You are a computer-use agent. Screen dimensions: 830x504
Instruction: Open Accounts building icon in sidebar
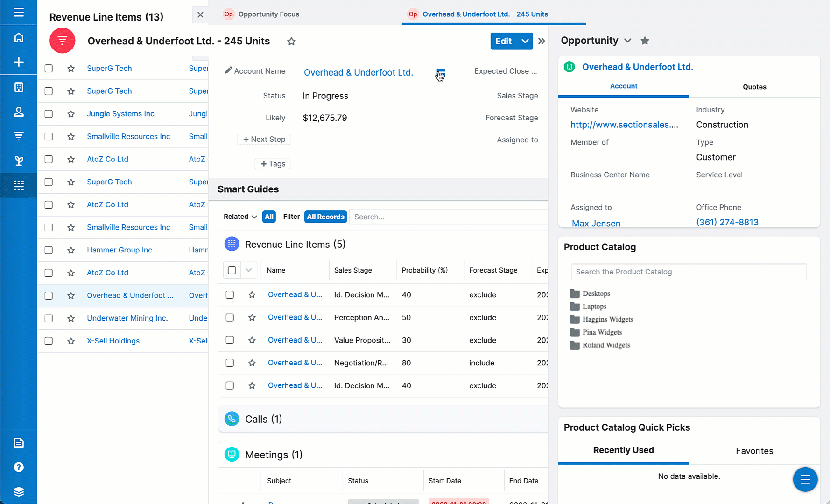point(19,87)
